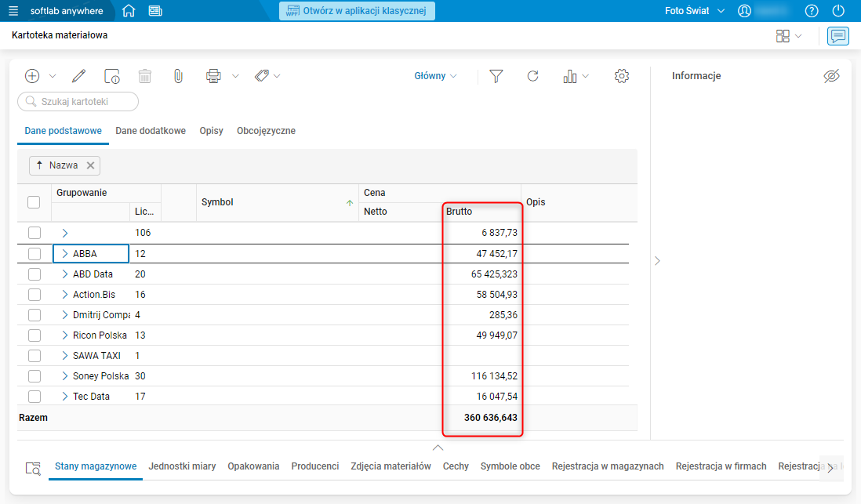Collapse bottom panel with up chevron
The image size is (861, 504).
[438, 448]
